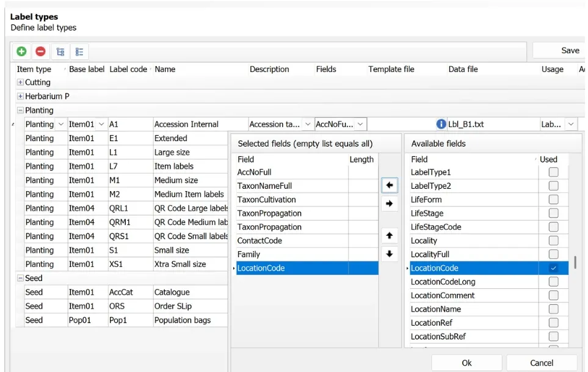The width and height of the screenshot is (588, 372).
Task: Select ContactCode in Selected fields
Action: tap(307, 241)
